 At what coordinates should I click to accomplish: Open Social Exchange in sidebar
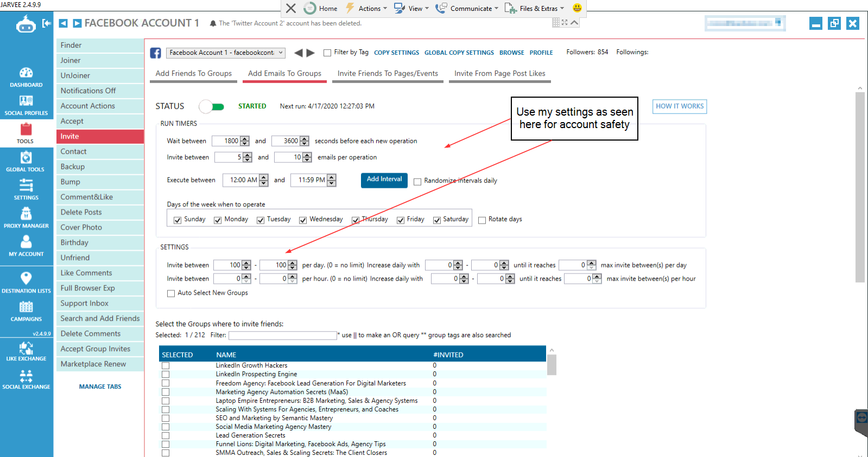point(26,379)
